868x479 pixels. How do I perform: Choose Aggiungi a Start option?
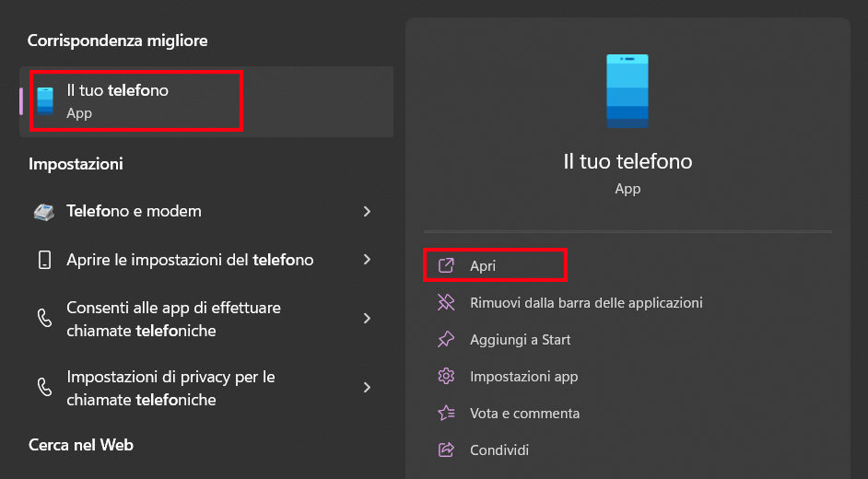521,339
